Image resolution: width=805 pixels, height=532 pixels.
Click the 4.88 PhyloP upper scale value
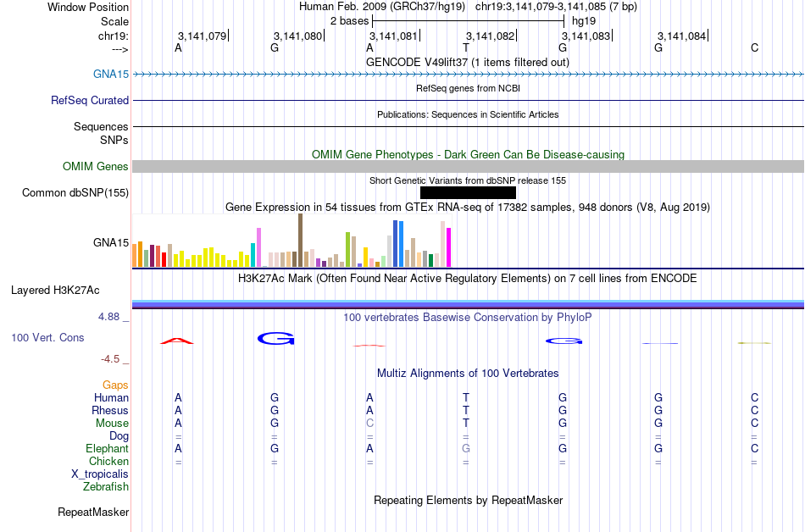[108, 317]
